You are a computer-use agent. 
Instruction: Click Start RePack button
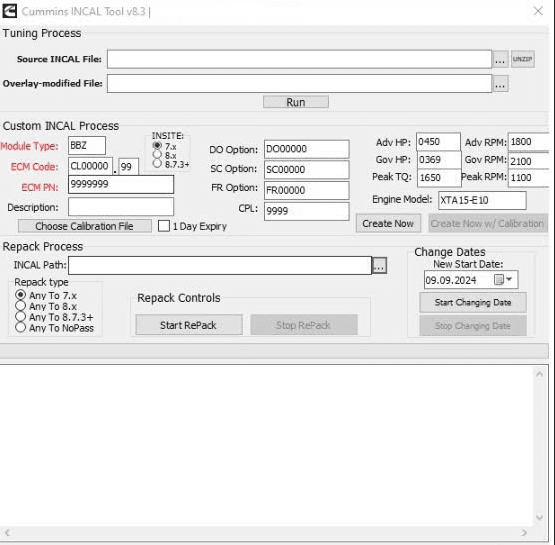pyautogui.click(x=189, y=325)
